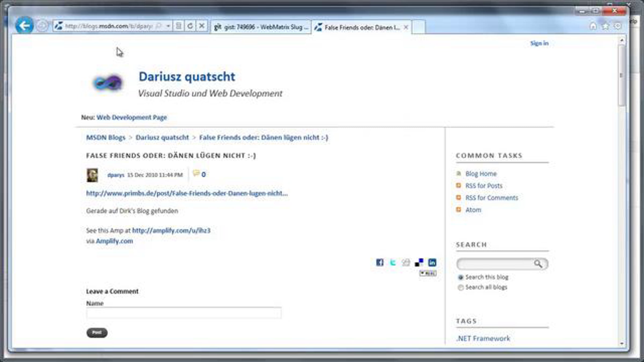Visit the Amplify.com link
Screen dimensions: 644x362
coord(114,241)
